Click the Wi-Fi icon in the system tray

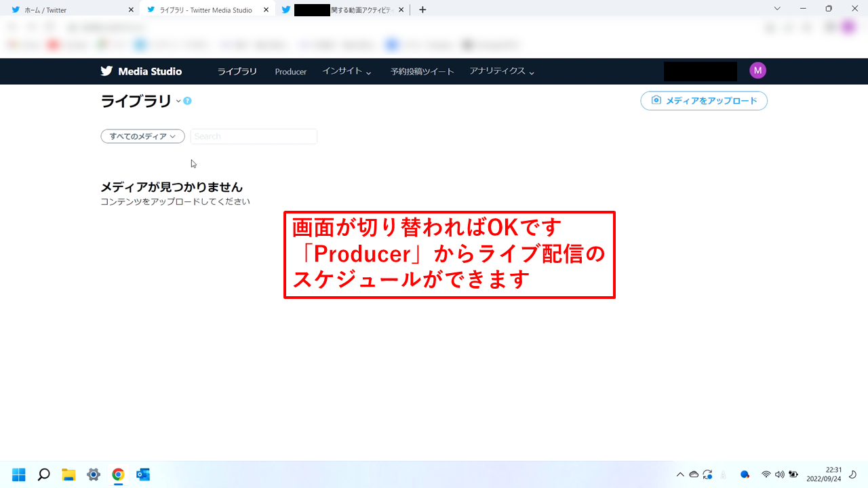[767, 474]
